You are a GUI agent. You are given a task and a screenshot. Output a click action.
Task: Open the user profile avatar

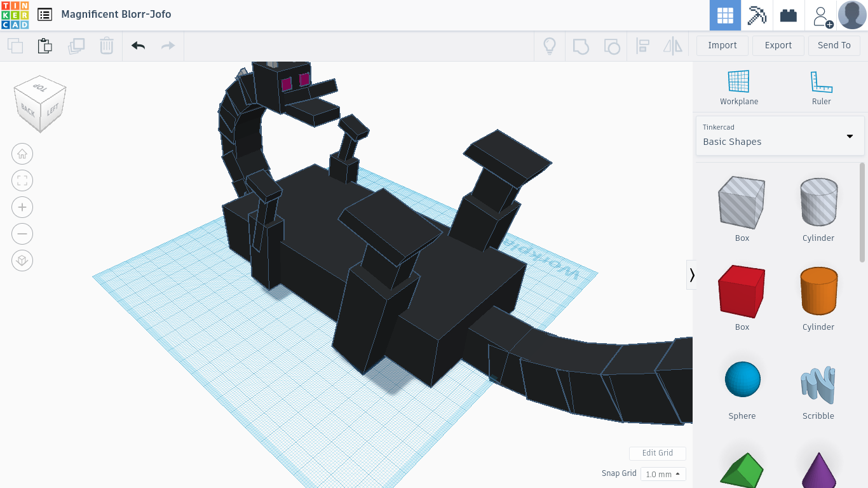(x=852, y=15)
